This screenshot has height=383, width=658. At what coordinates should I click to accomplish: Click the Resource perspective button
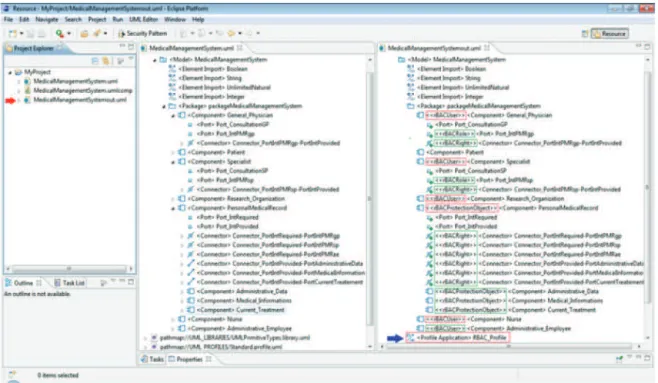tap(610, 34)
